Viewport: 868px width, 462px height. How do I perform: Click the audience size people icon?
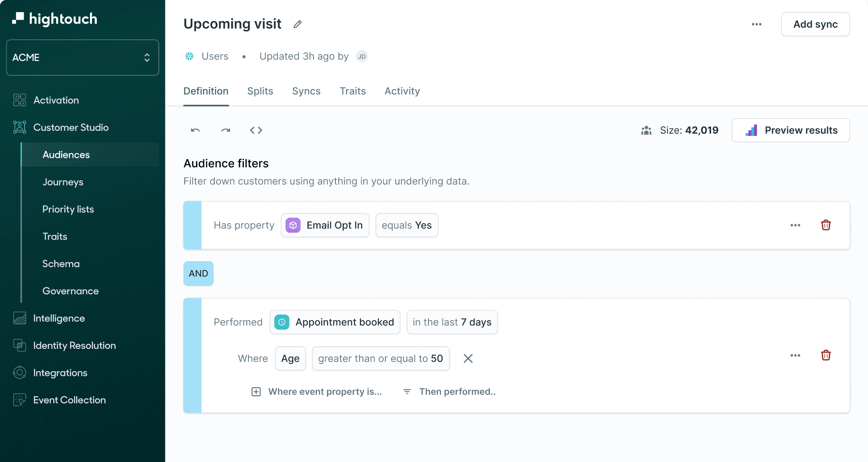point(646,130)
